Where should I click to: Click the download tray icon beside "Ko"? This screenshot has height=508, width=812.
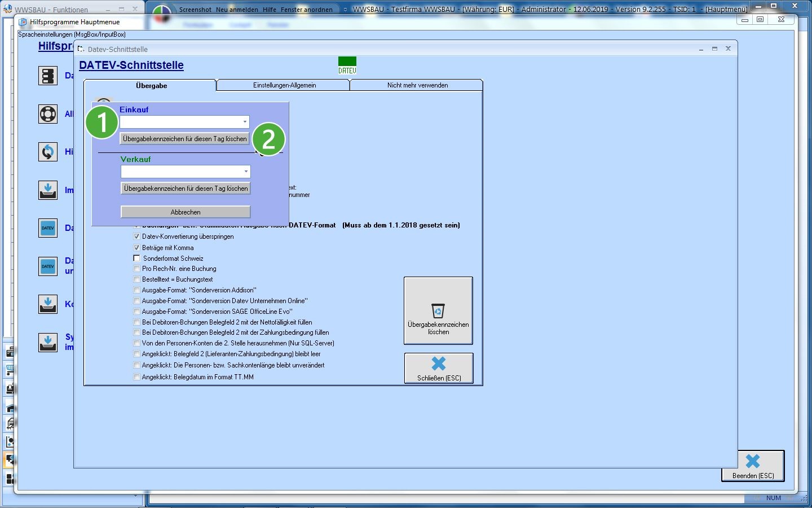click(48, 304)
